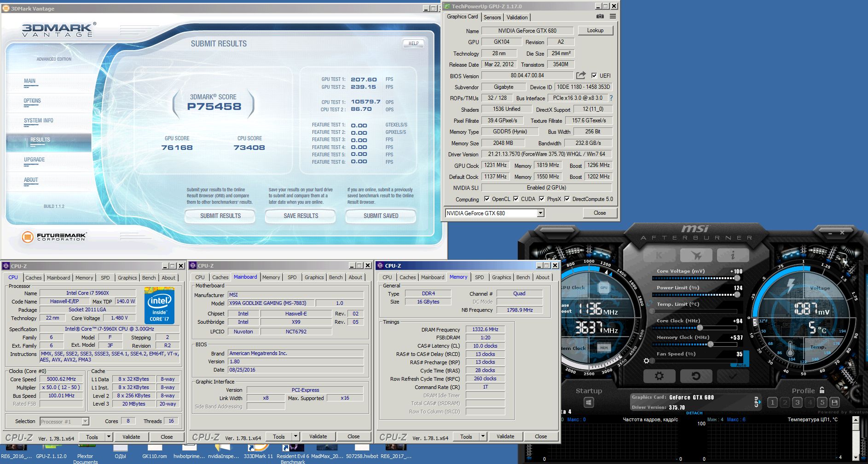Select Afterburner profile slot 4
Image resolution: width=868 pixels, height=464 pixels.
810,402
